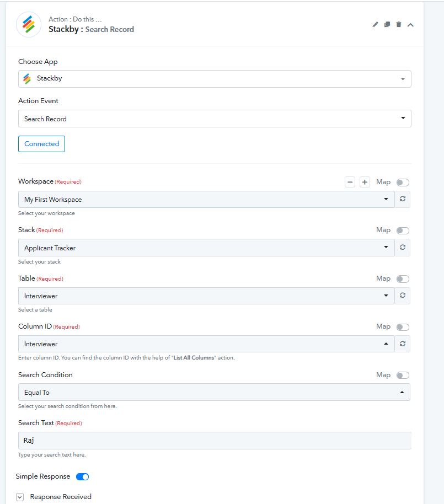Open the Action Event dropdown
444x504 pixels.
tap(215, 119)
